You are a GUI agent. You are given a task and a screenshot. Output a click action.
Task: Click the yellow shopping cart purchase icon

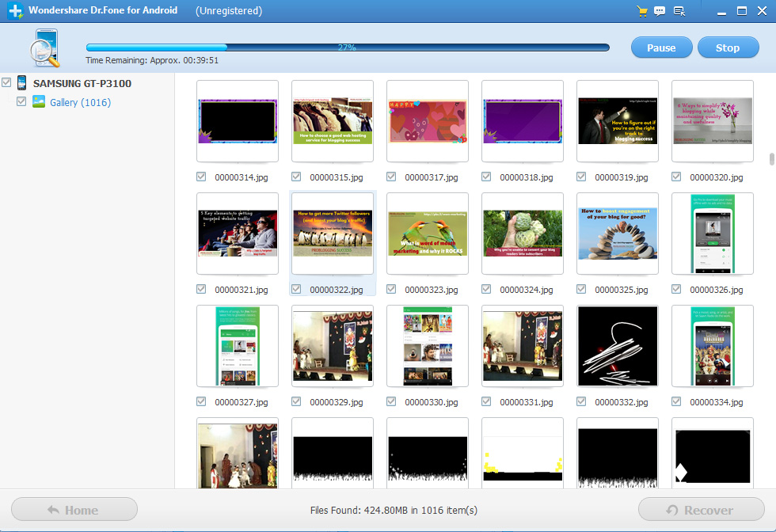(642, 11)
